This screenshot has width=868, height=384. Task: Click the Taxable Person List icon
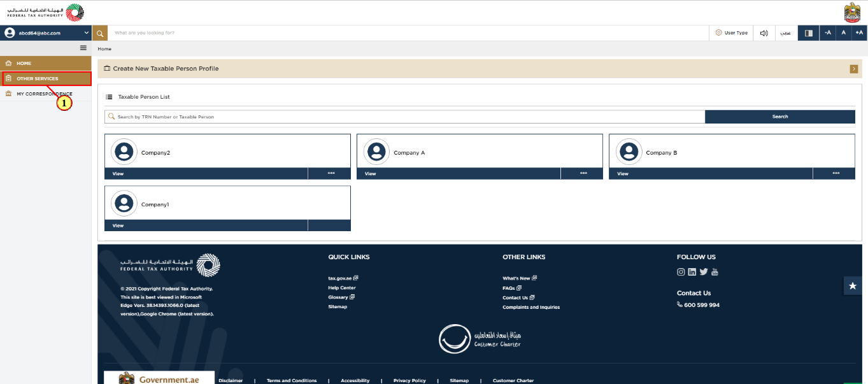(109, 97)
